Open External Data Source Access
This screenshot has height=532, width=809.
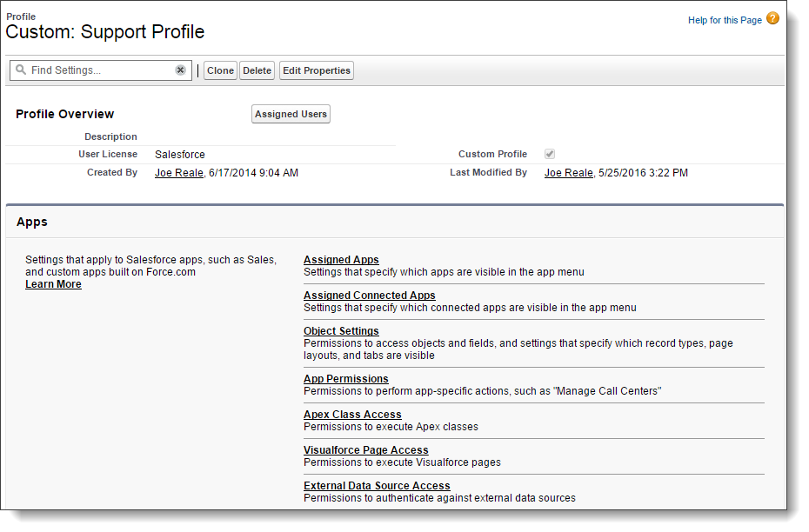click(377, 486)
